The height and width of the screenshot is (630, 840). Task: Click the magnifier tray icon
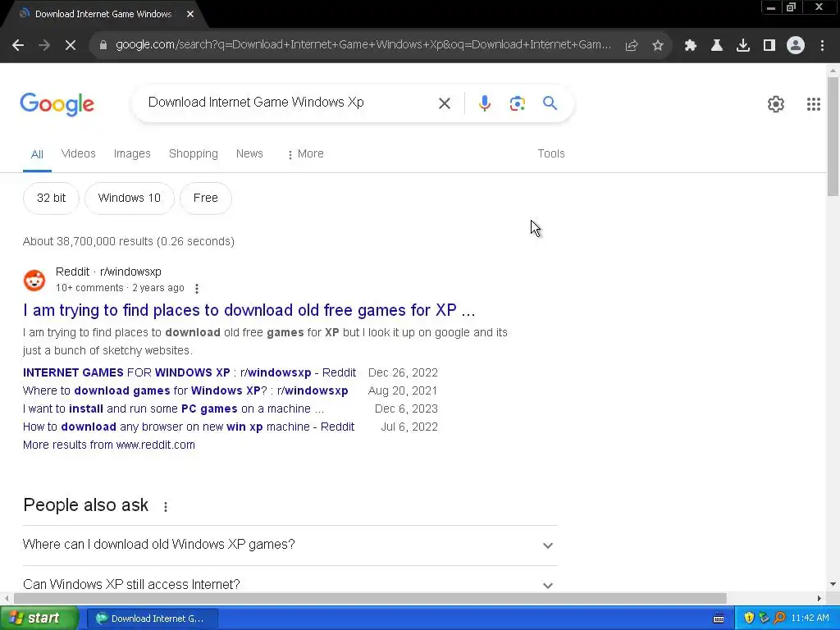click(779, 618)
